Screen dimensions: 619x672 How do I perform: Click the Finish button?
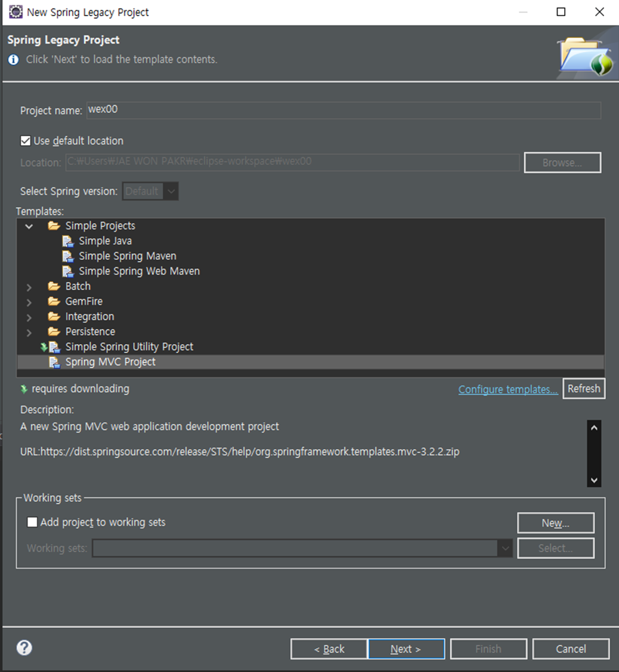click(488, 649)
